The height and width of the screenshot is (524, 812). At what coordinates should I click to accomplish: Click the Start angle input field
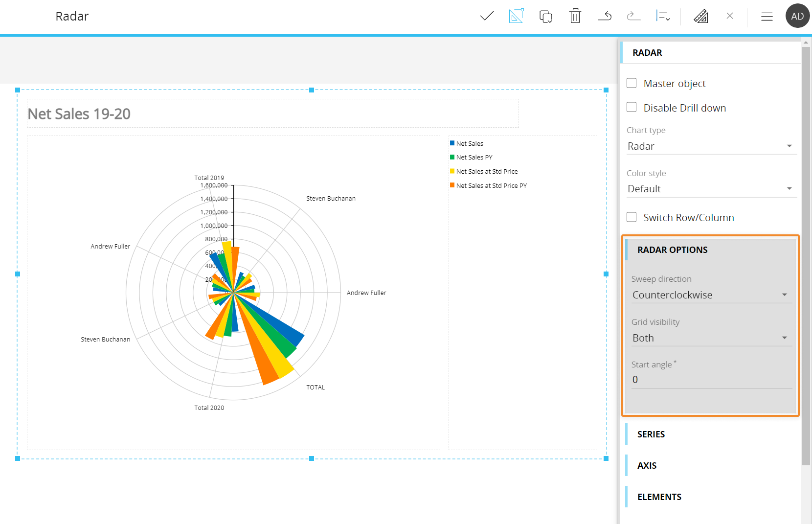[711, 380]
